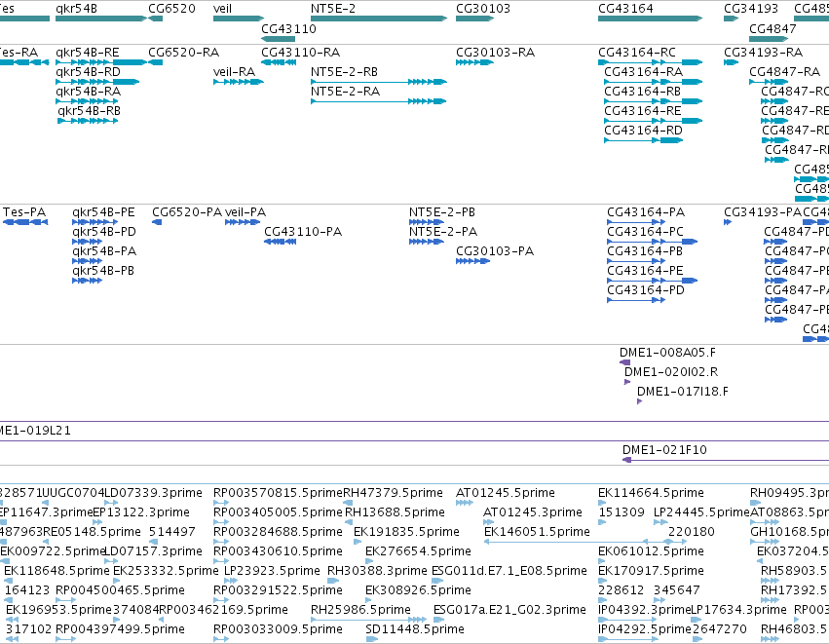Click EST RH30388.3prime
This screenshot has width=829, height=644.
click(x=333, y=581)
